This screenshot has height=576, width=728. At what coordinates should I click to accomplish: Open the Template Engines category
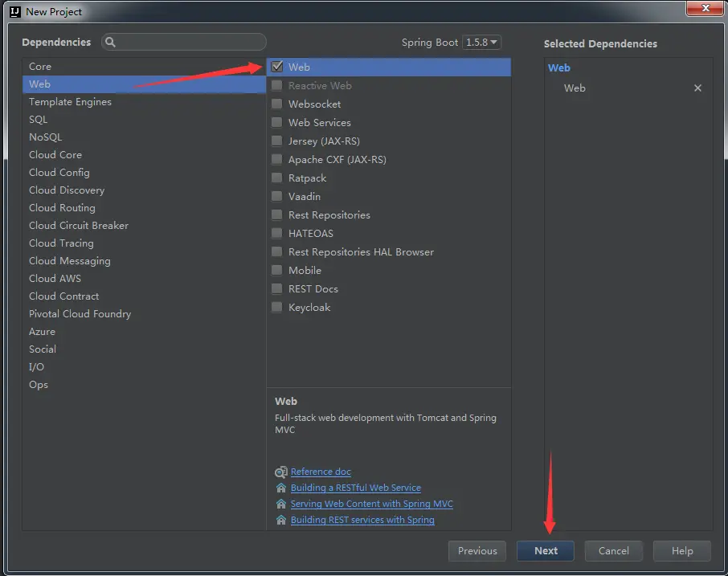(x=144, y=102)
